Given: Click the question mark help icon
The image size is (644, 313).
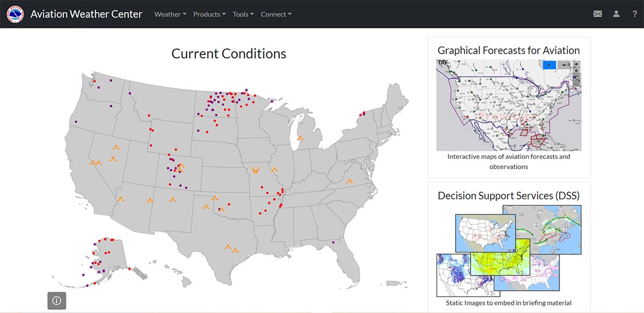Looking at the screenshot, I should pyautogui.click(x=634, y=14).
